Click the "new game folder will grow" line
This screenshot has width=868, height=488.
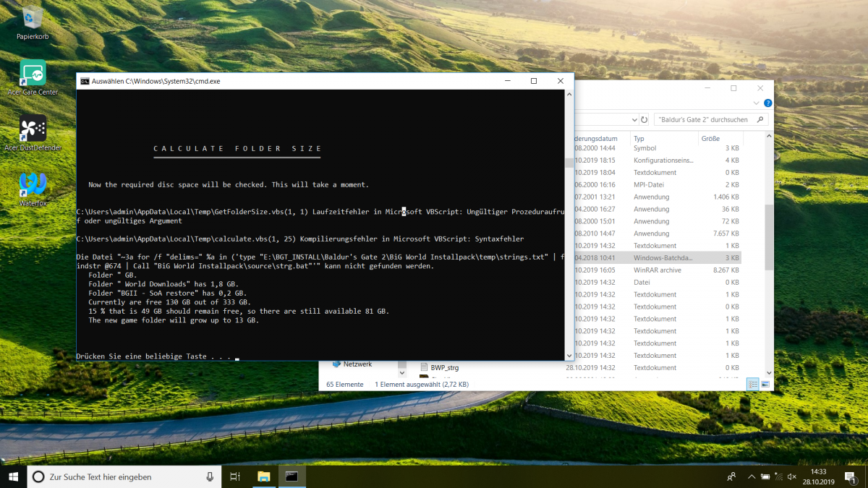tap(174, 320)
